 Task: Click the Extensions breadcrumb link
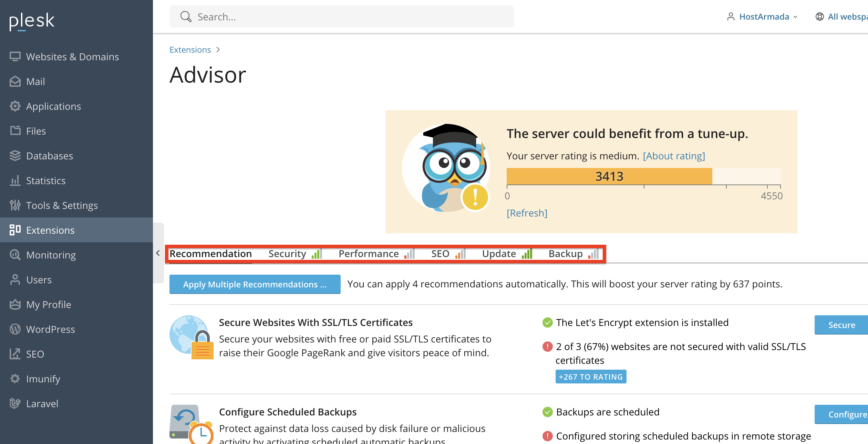pyautogui.click(x=190, y=50)
